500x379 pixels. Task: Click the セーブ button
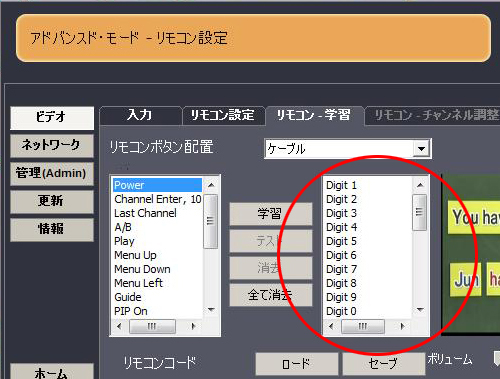pyautogui.click(x=384, y=364)
